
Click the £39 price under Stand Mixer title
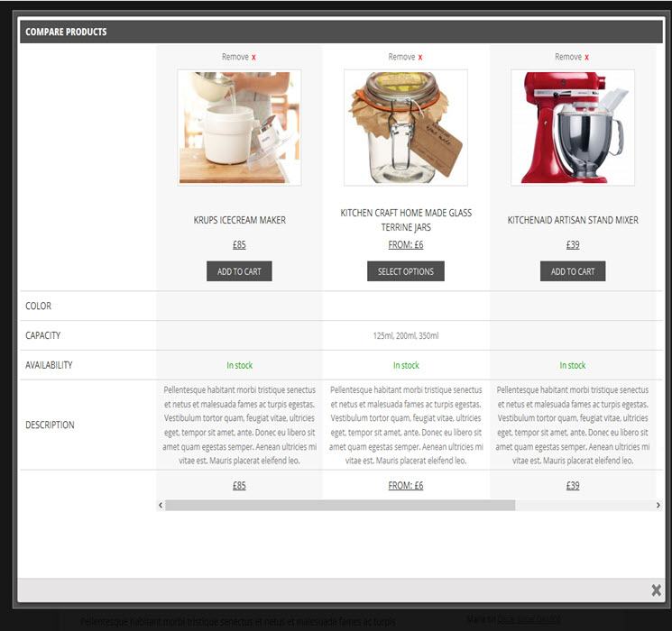click(573, 244)
